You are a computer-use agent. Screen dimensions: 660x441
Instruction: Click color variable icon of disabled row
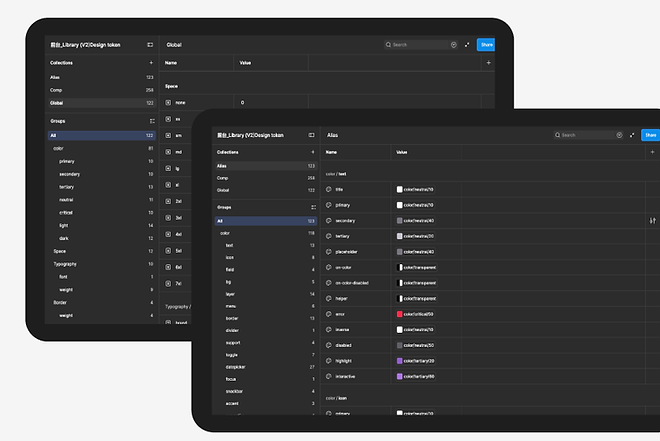pyautogui.click(x=329, y=345)
